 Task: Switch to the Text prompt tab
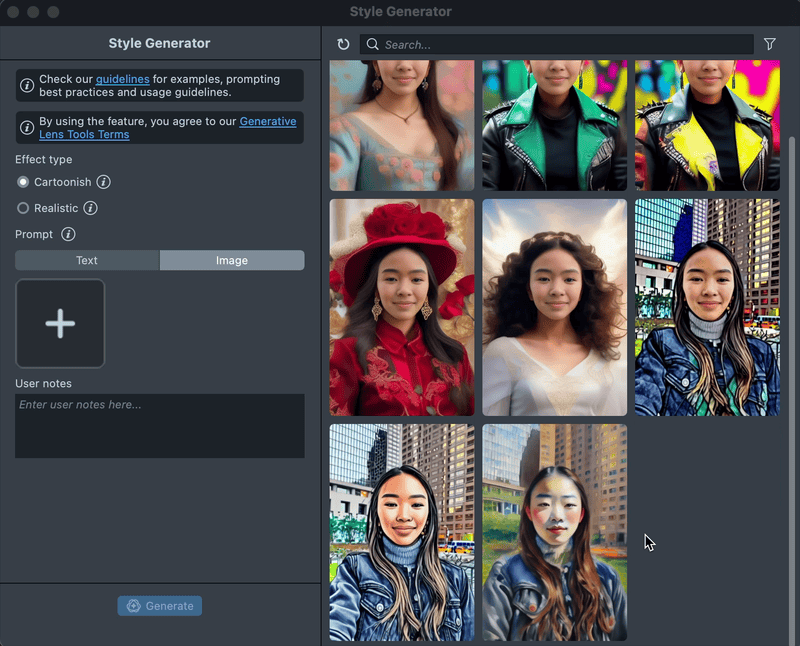tap(87, 260)
